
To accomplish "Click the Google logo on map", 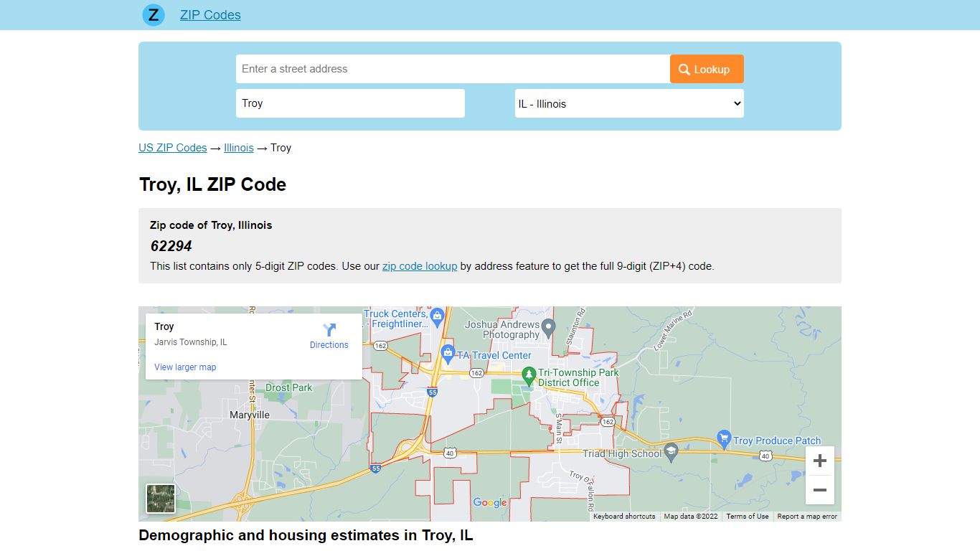I will (490, 503).
